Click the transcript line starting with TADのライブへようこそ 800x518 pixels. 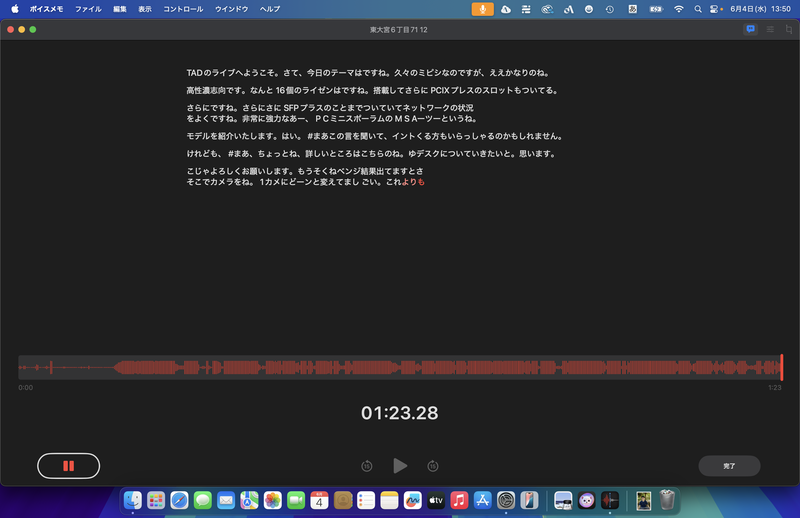pos(368,73)
